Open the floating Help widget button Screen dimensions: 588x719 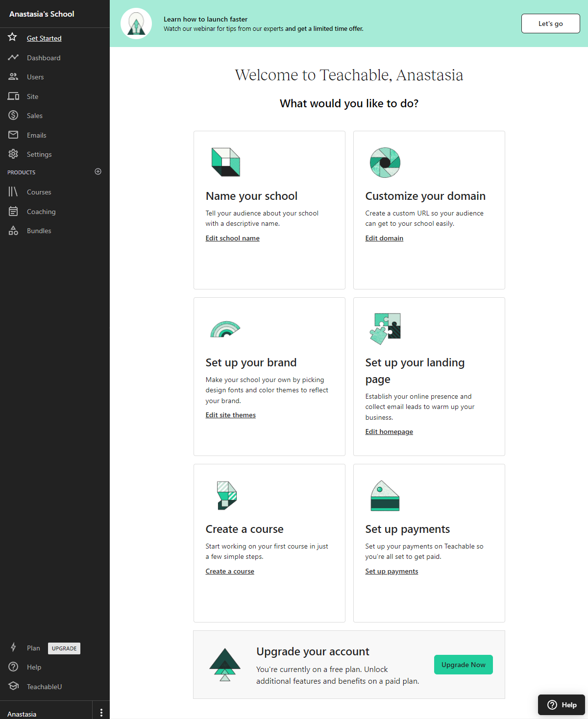(562, 705)
